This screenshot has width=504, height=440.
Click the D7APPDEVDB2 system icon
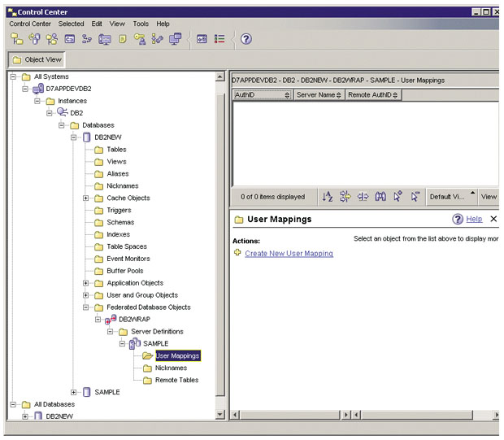pos(38,89)
